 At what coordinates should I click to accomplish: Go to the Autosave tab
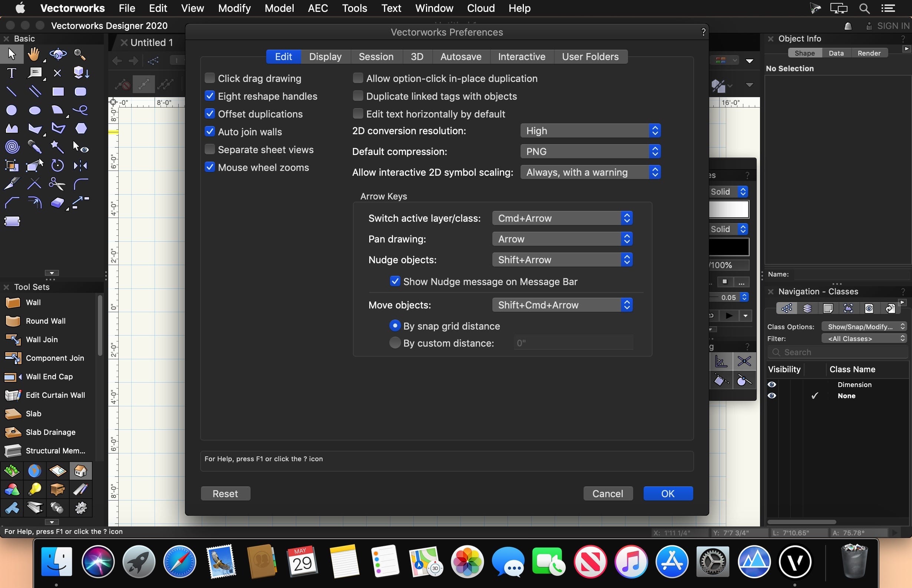click(461, 57)
